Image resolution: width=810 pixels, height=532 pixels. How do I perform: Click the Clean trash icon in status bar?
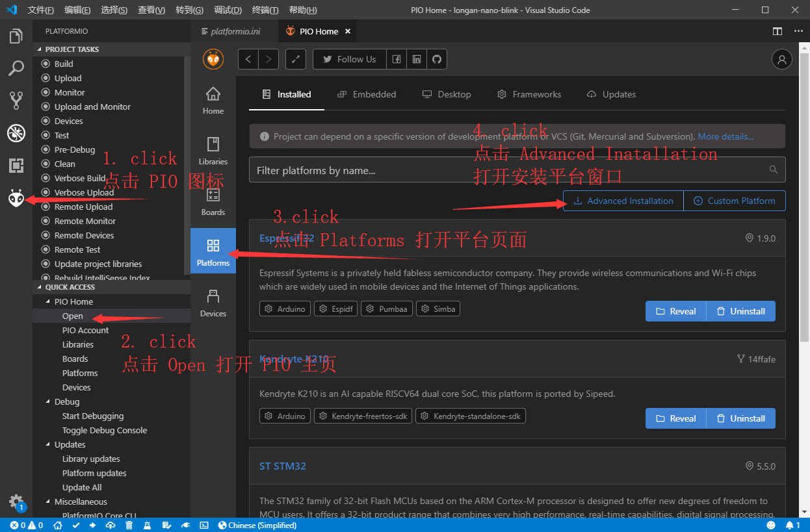129,525
